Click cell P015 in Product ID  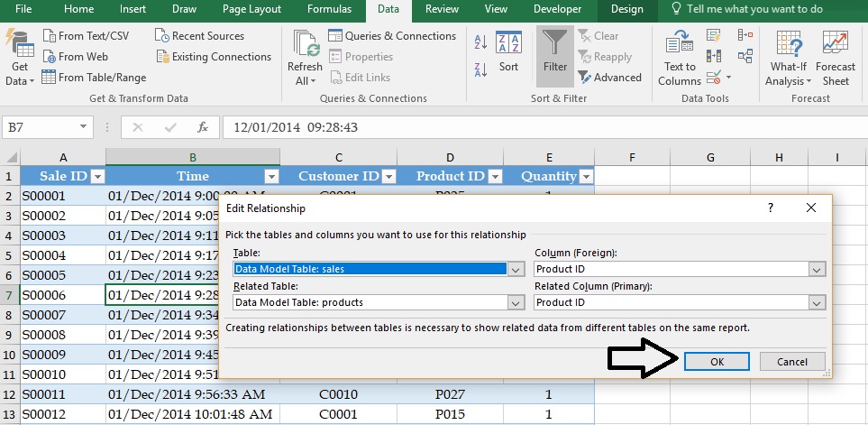[x=450, y=414]
